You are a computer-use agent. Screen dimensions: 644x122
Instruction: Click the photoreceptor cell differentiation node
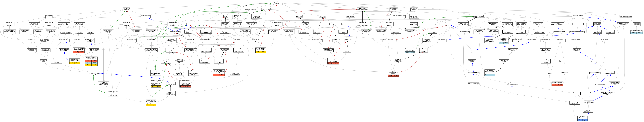pos(512,84)
